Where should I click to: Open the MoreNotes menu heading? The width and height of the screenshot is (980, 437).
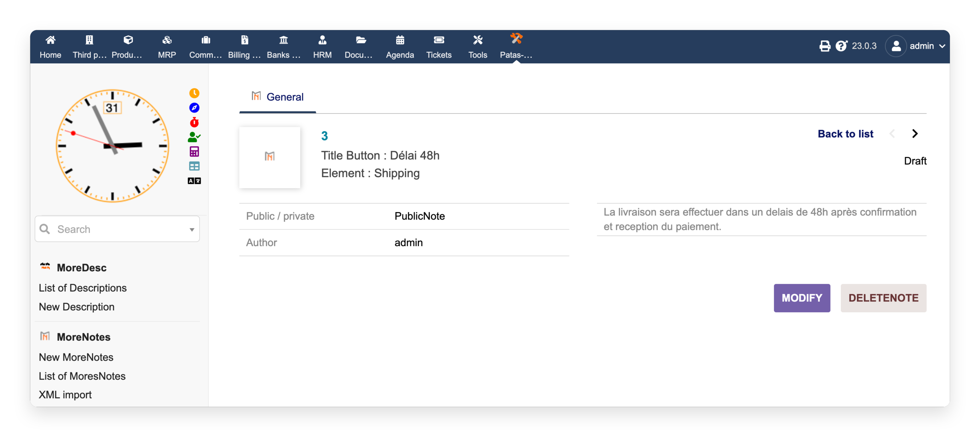83,337
